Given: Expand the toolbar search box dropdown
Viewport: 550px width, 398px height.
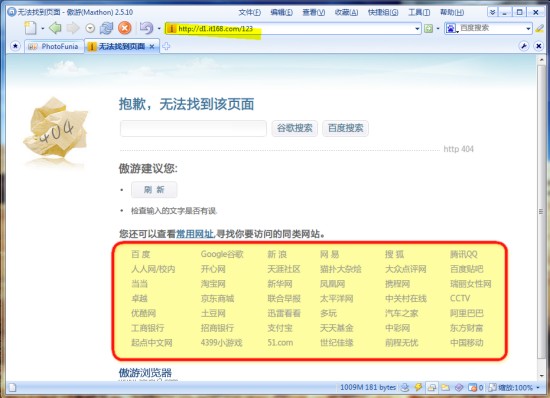Looking at the screenshot, I should point(528,28).
